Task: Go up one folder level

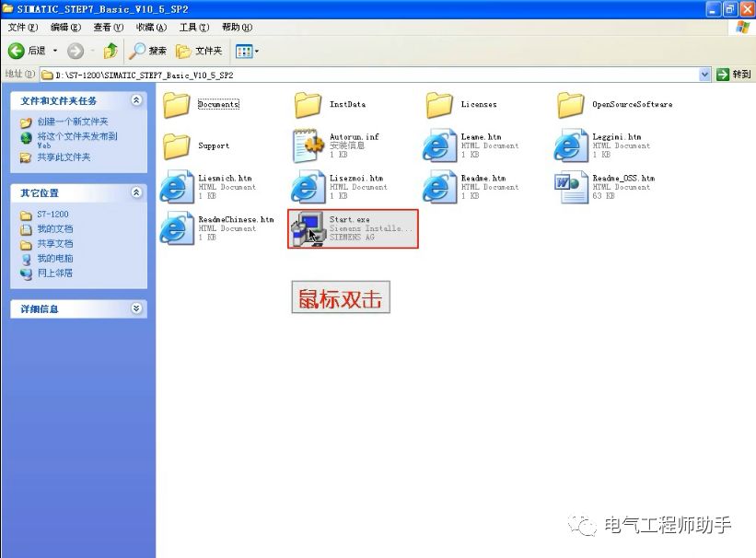Action: click(110, 51)
